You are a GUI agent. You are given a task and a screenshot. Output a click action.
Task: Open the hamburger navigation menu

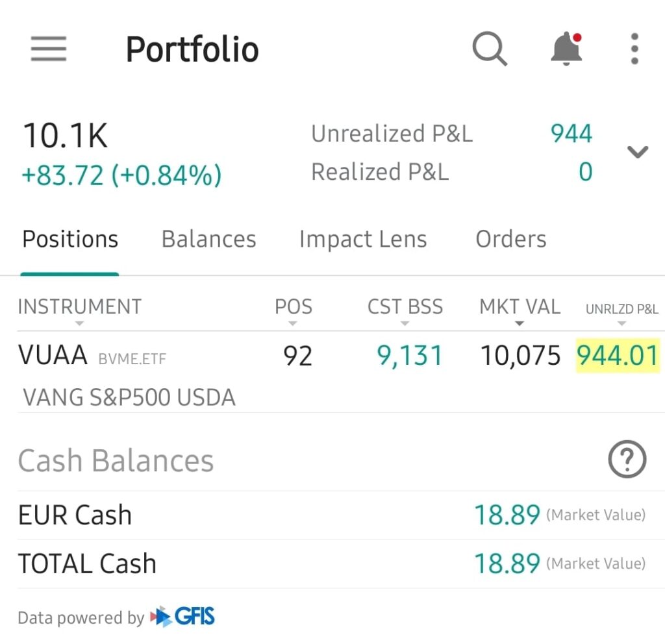(x=49, y=49)
